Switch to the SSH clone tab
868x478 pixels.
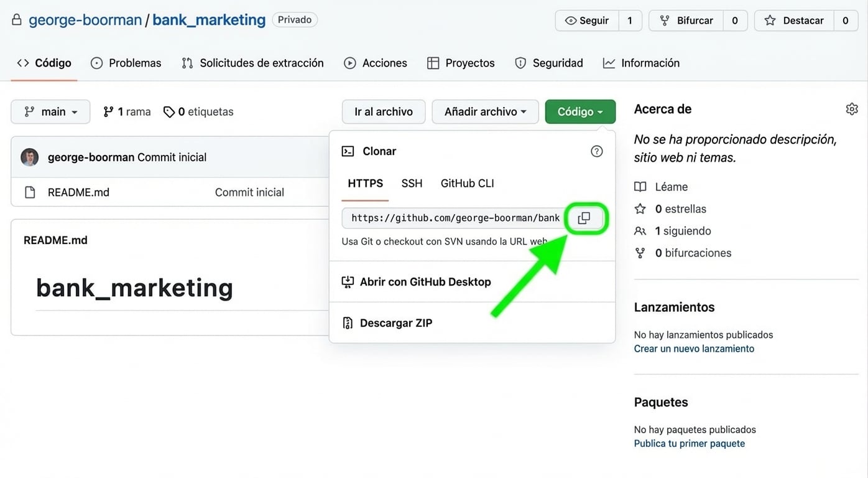412,184
